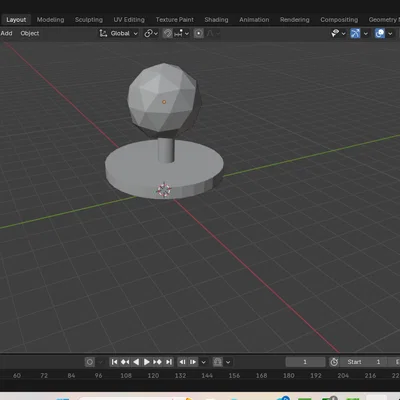Expand the overlays options dropdown arrow
Screen dimensions: 400x400
pyautogui.click(x=390, y=34)
